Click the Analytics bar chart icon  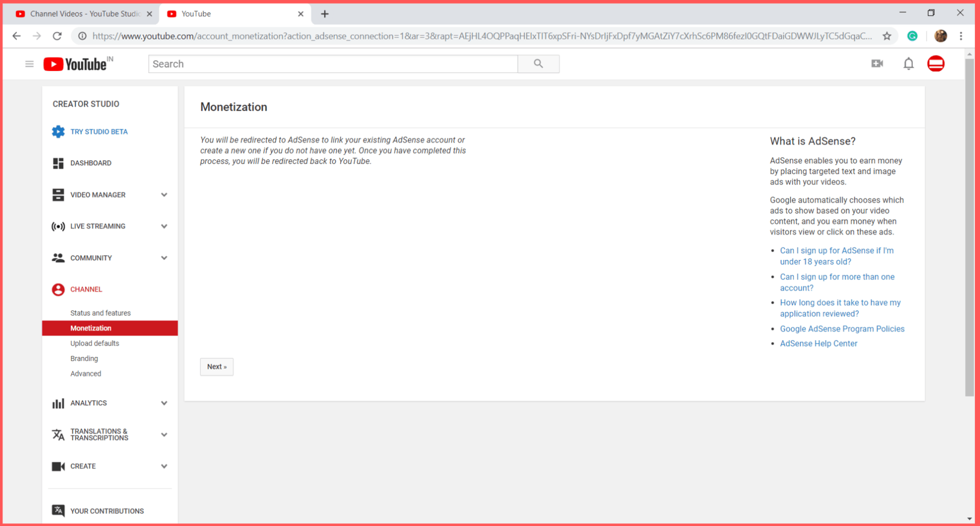(x=58, y=403)
